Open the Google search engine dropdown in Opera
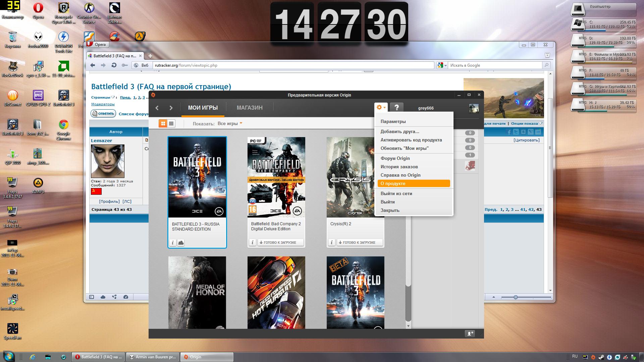The width and height of the screenshot is (644, 362). tap(442, 65)
